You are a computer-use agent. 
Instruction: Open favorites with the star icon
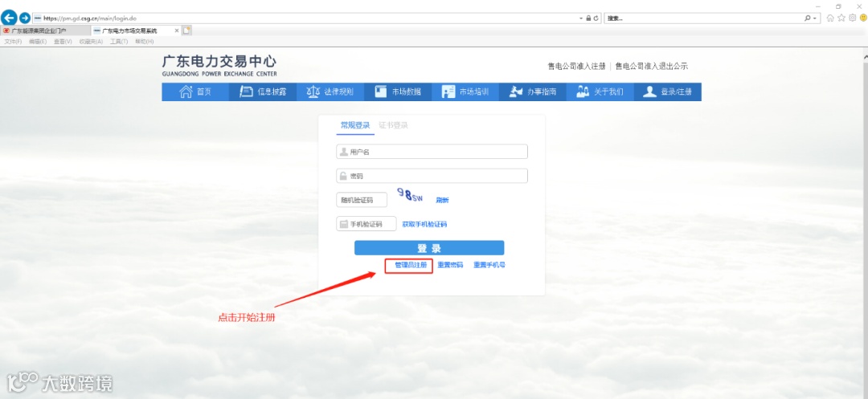(x=841, y=18)
